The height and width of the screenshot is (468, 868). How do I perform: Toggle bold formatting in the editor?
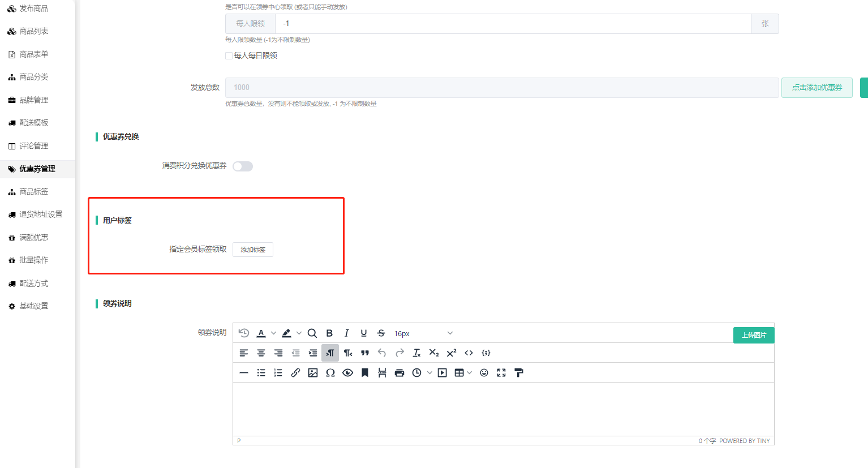click(x=329, y=333)
